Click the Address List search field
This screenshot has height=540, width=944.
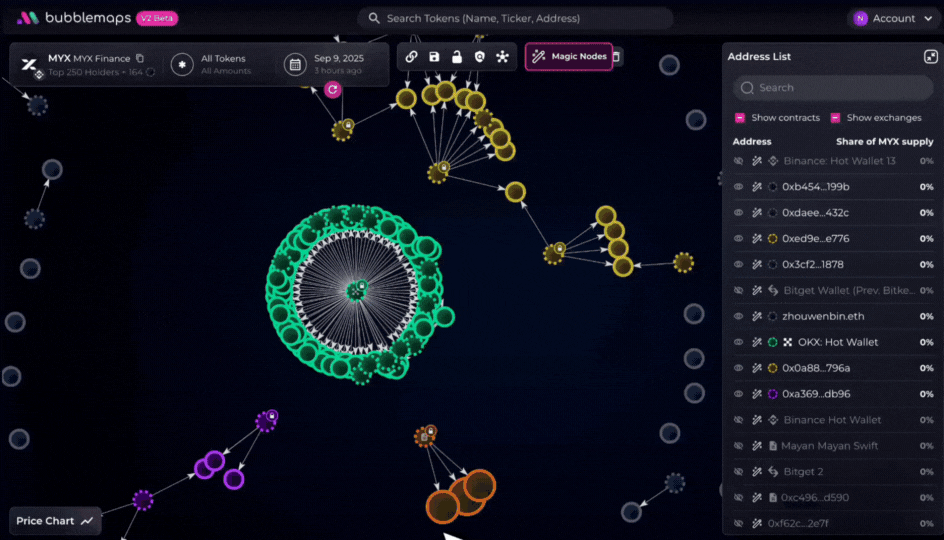pyautogui.click(x=833, y=88)
